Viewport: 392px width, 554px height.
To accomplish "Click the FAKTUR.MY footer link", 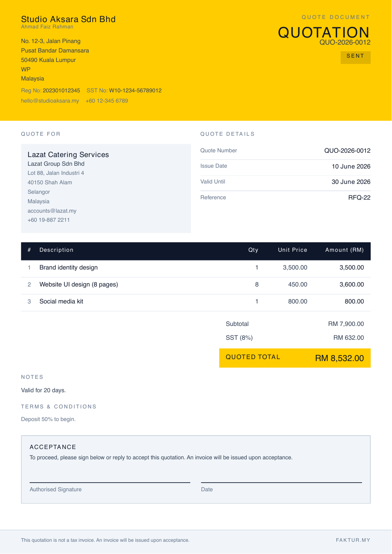I will click(x=353, y=540).
